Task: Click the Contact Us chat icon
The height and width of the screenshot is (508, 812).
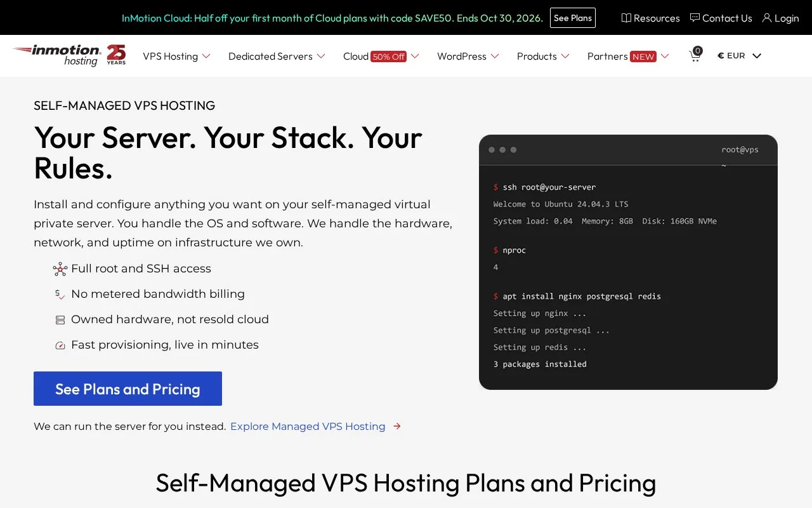Action: coord(695,18)
